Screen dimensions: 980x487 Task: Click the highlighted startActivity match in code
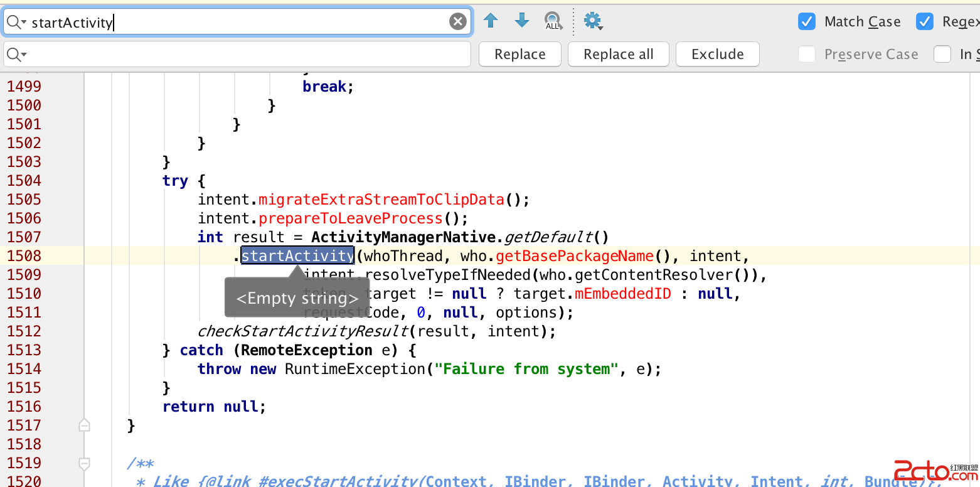297,256
